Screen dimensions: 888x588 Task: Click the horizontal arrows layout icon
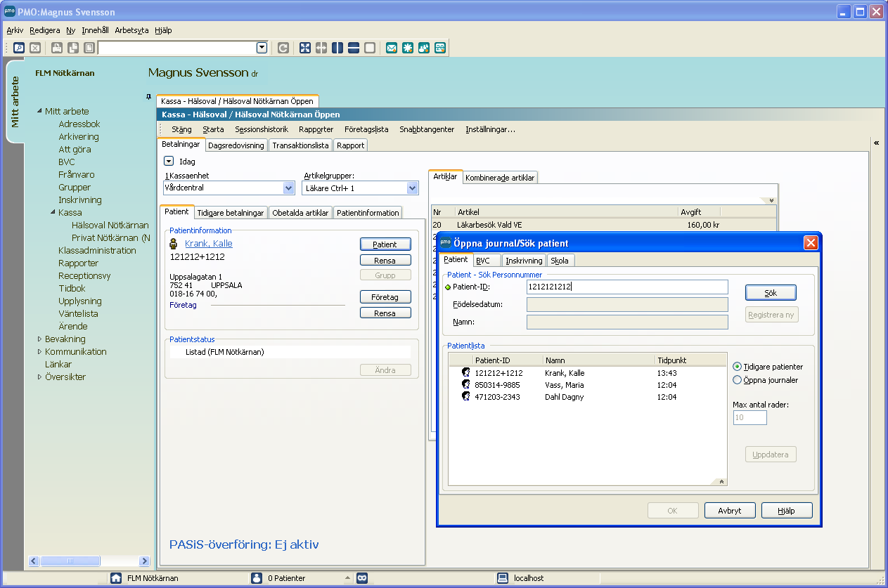click(321, 48)
